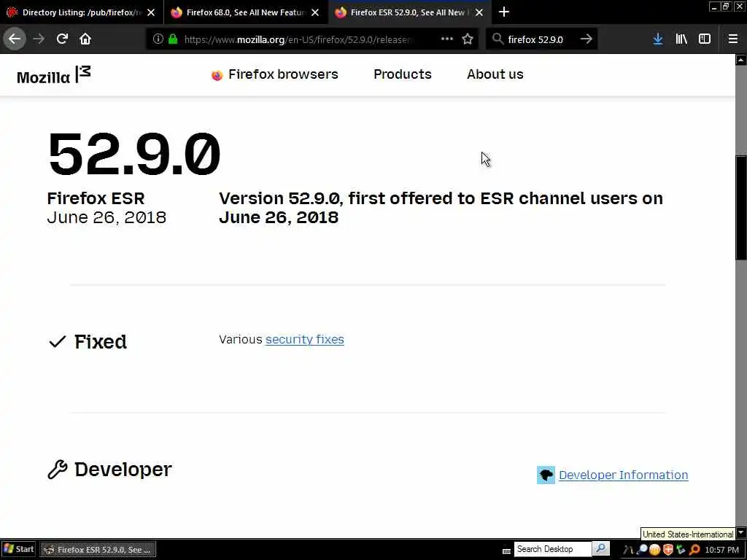Click the Search Desktop magnifier button
Screen dimensions: 747x560
tap(601, 549)
